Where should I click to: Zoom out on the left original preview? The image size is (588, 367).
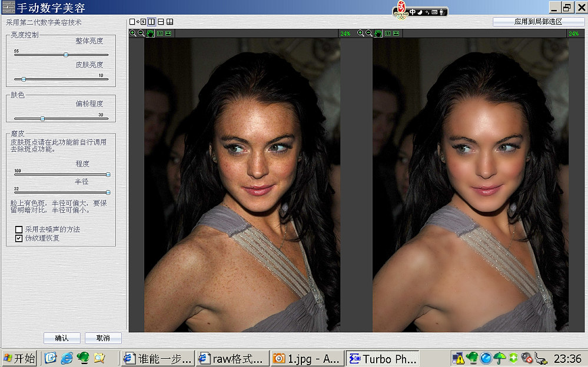tap(141, 34)
